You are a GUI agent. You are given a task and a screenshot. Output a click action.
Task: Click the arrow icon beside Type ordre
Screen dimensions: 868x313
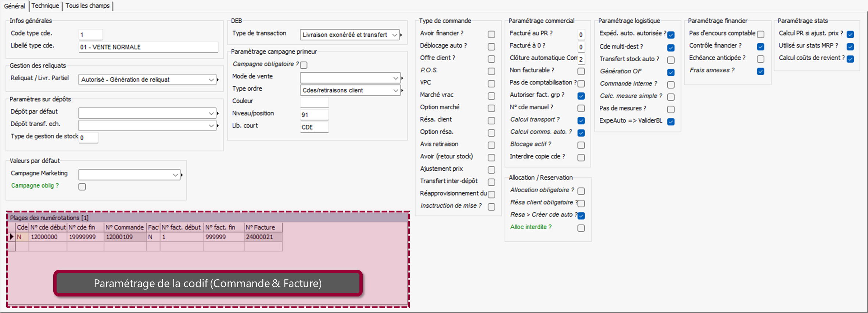[402, 90]
